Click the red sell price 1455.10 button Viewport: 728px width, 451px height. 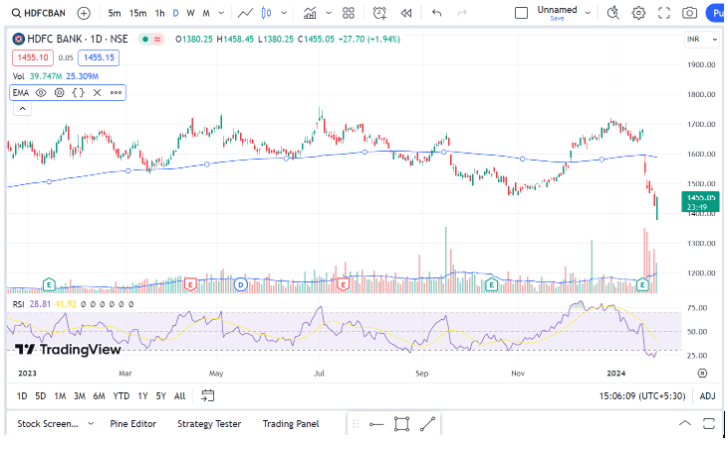(x=33, y=58)
